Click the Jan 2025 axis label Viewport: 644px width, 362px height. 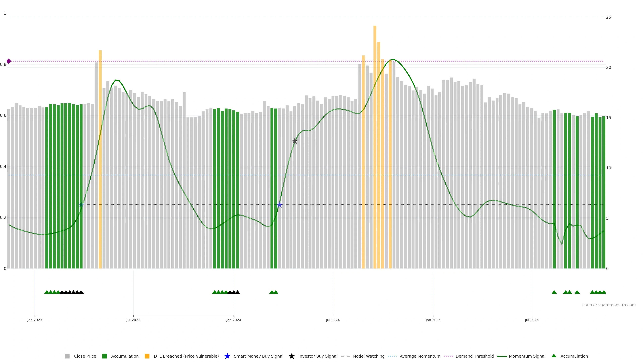433,320
